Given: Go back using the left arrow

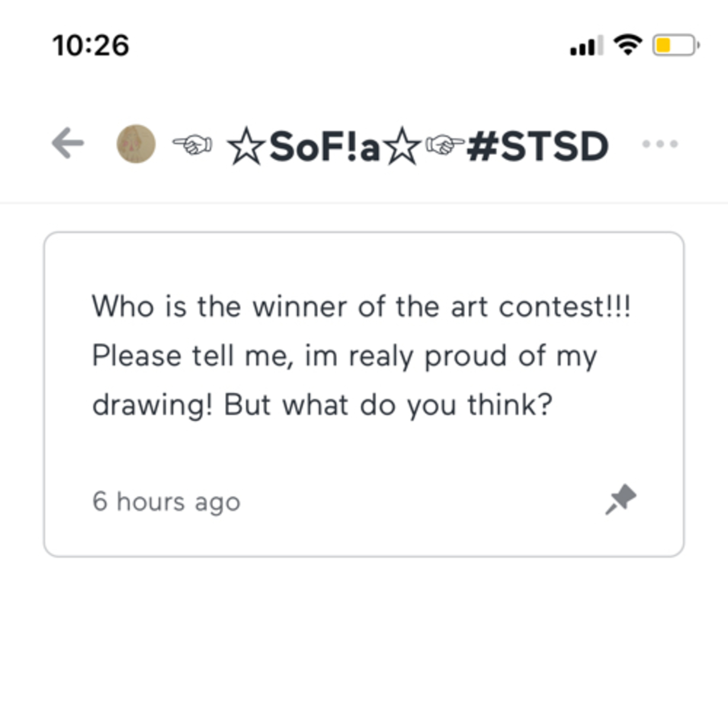Looking at the screenshot, I should tap(67, 143).
